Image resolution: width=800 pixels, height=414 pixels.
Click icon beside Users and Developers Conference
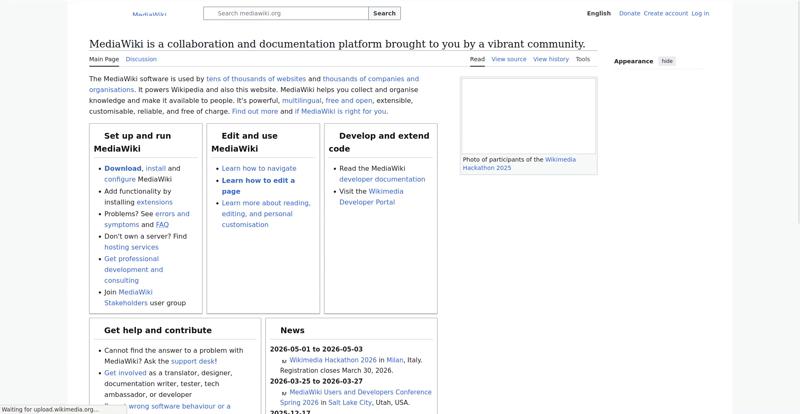tap(284, 393)
